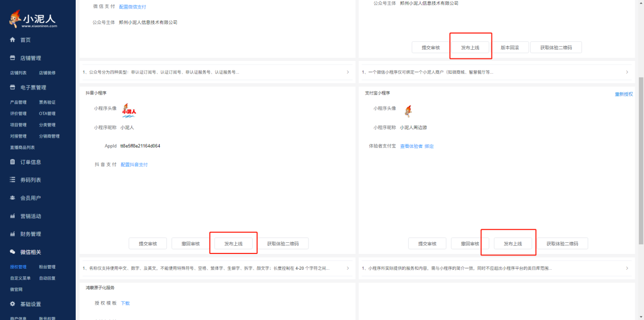
Task: Click the home icon beside 首页
Action: 13,40
